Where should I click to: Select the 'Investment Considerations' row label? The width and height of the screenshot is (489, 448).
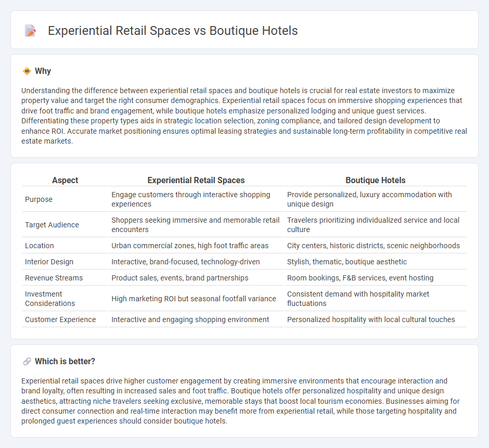tap(50, 299)
